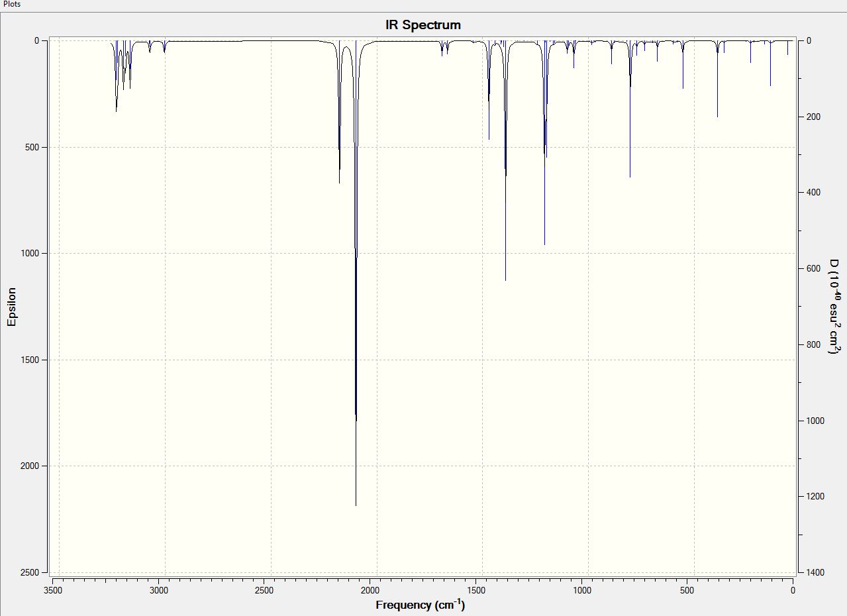This screenshot has width=847, height=616.
Task: Pick the peak cluster near 3200 cm-1
Action: click(117, 76)
